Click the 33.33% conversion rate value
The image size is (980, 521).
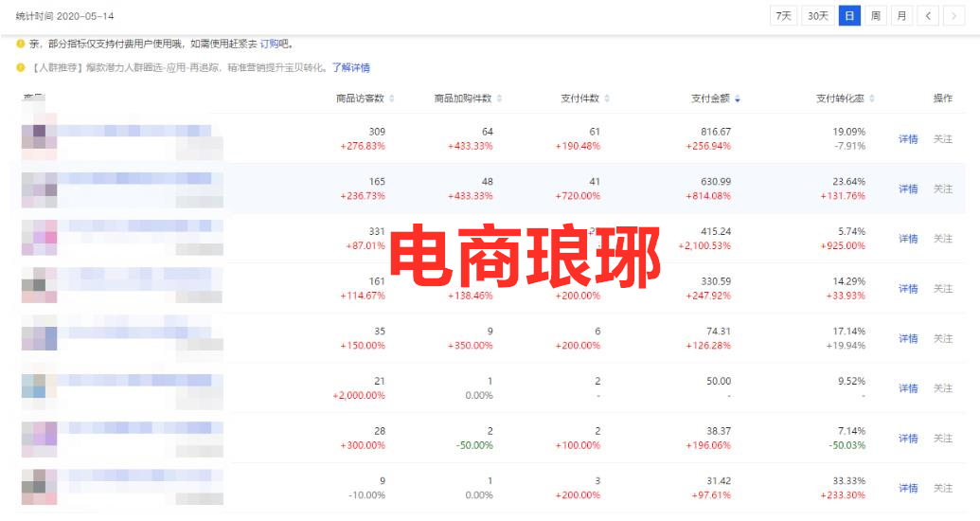pyautogui.click(x=848, y=481)
